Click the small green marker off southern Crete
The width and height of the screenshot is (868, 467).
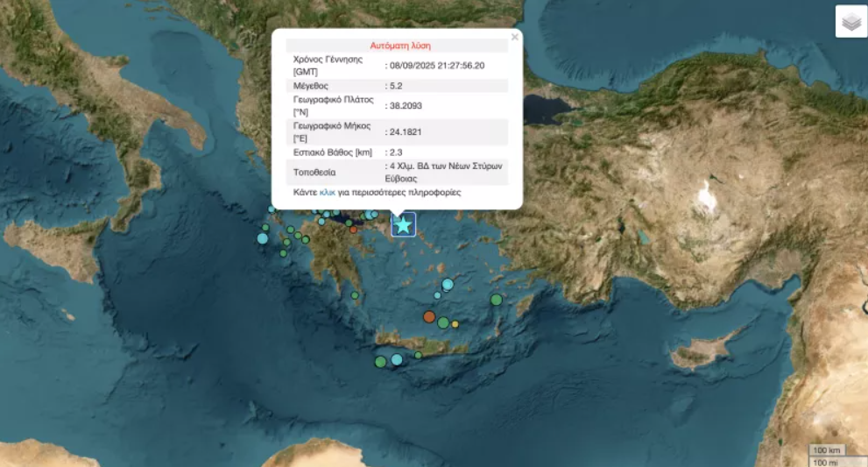(419, 355)
